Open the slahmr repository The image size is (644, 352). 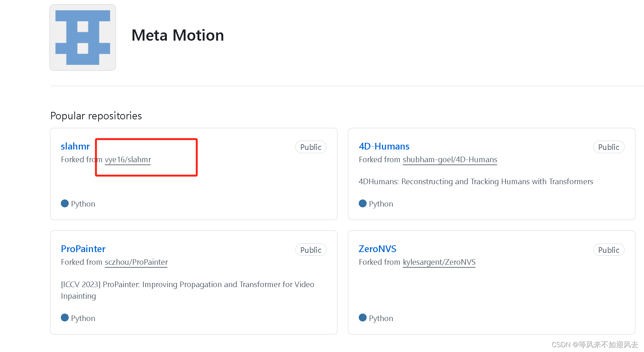[x=75, y=146]
